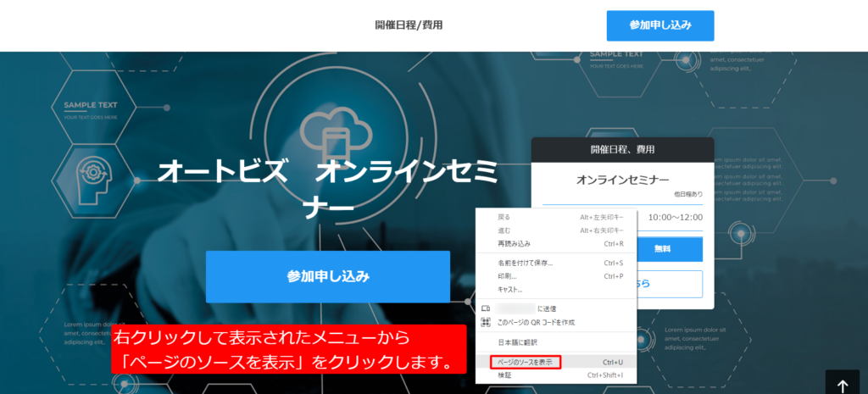The height and width of the screenshot is (394, 868).
Task: Click the 10:00～12:00 time text
Action: (676, 218)
